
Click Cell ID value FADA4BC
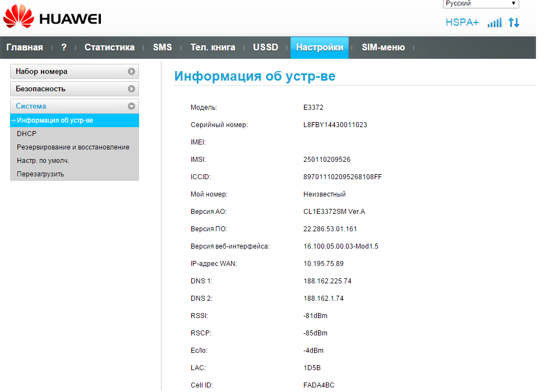click(318, 385)
